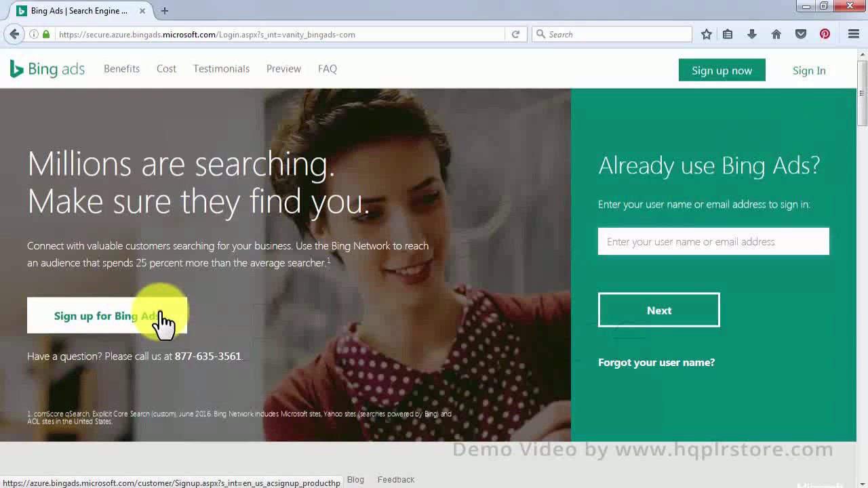Click the Bing ads logo
This screenshot has height=488, width=868.
tap(47, 69)
